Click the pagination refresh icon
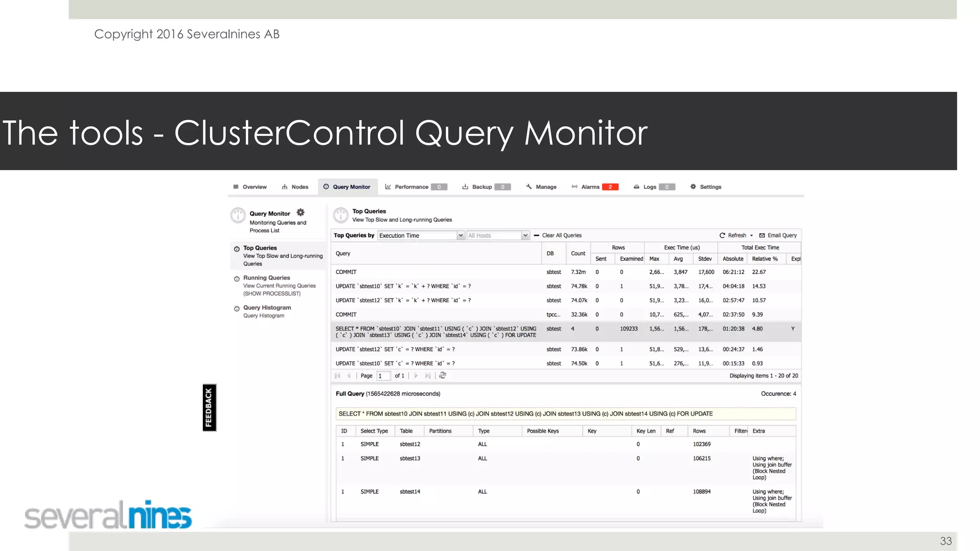This screenshot has height=551, width=980. point(443,375)
